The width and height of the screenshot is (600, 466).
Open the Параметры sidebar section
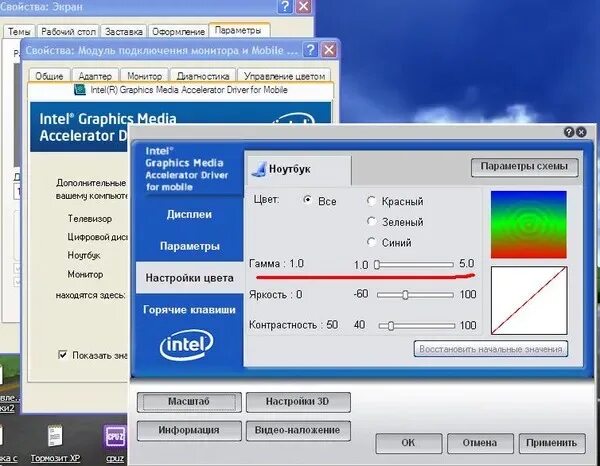coord(190,246)
